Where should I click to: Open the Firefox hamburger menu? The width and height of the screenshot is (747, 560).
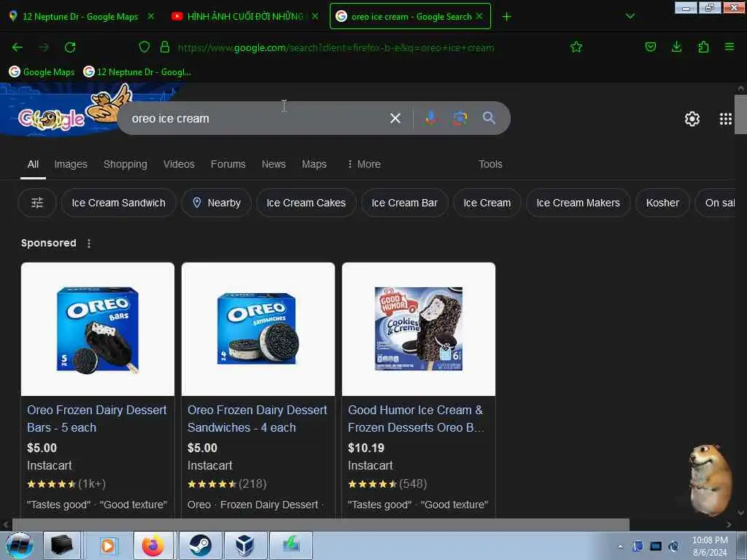click(x=729, y=47)
